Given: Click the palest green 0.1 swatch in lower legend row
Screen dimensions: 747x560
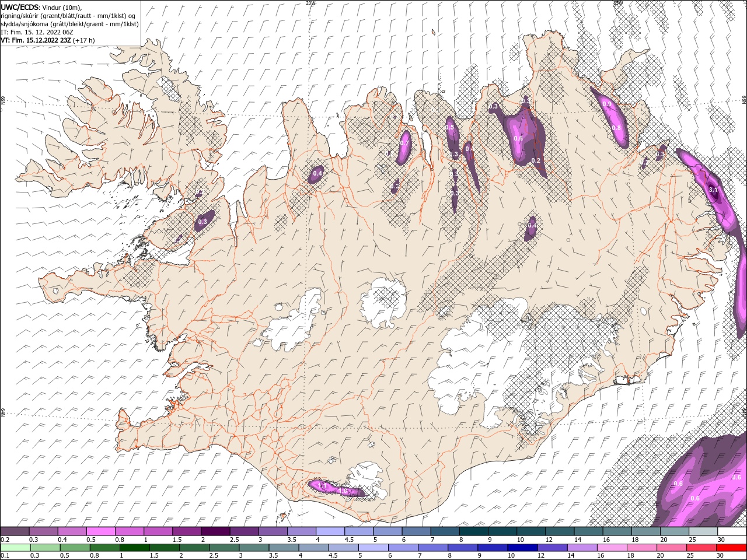Looking at the screenshot, I should [15, 548].
